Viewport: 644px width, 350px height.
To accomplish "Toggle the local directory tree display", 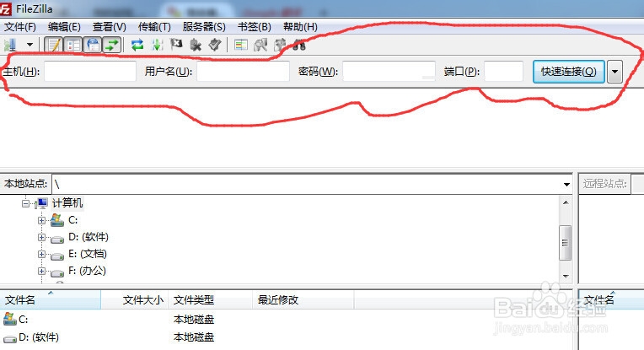I will click(x=73, y=45).
